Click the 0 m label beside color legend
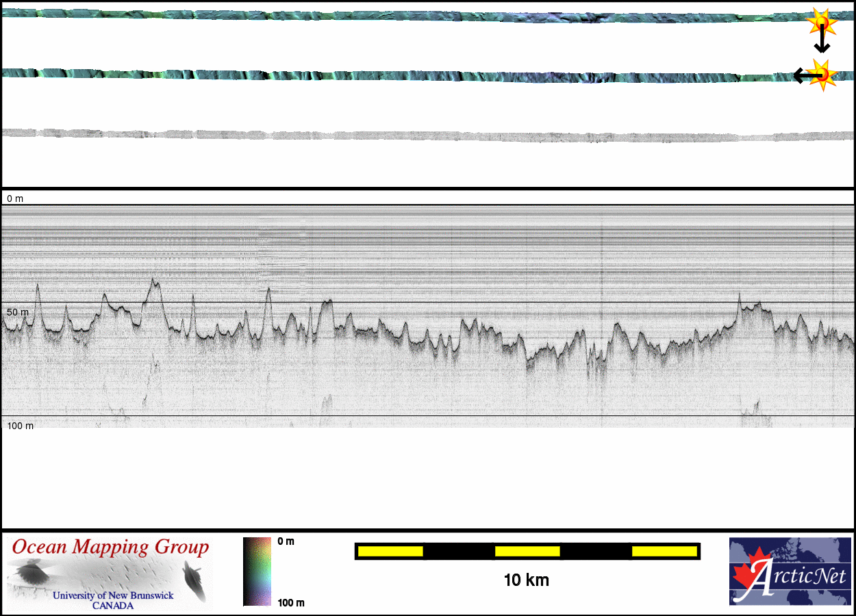The height and width of the screenshot is (616, 856). [286, 541]
